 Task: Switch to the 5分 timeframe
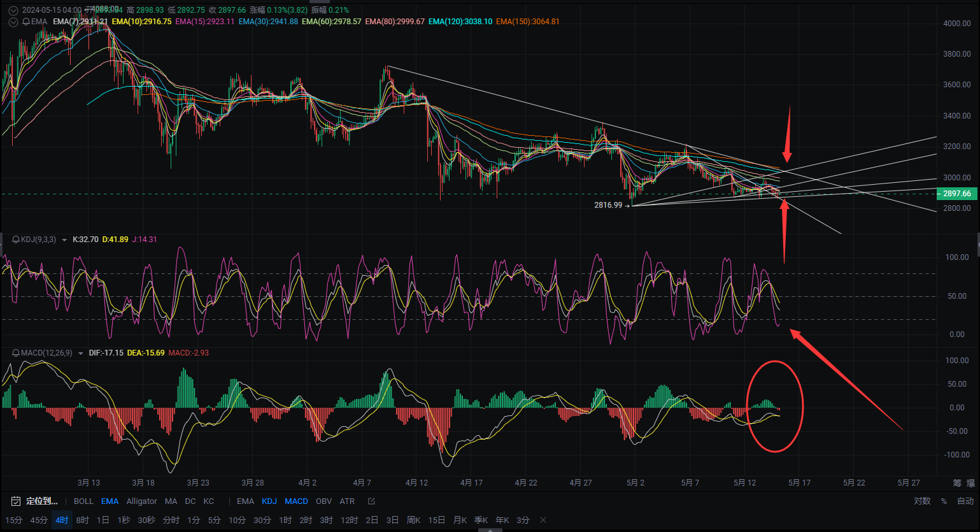tap(214, 520)
